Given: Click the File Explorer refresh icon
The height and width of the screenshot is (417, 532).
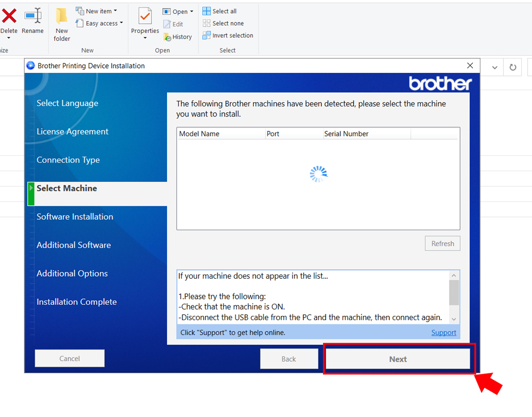Looking at the screenshot, I should pyautogui.click(x=513, y=67).
